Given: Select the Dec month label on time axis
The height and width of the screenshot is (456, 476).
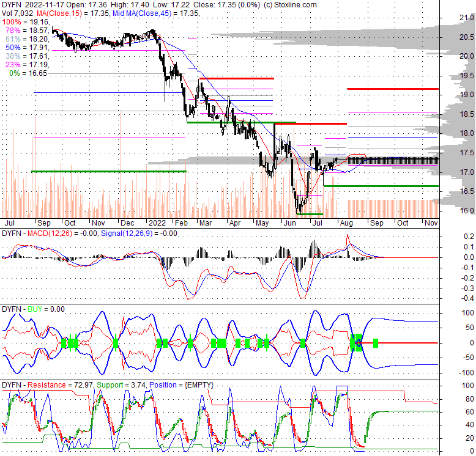Looking at the screenshot, I should 127,223.
